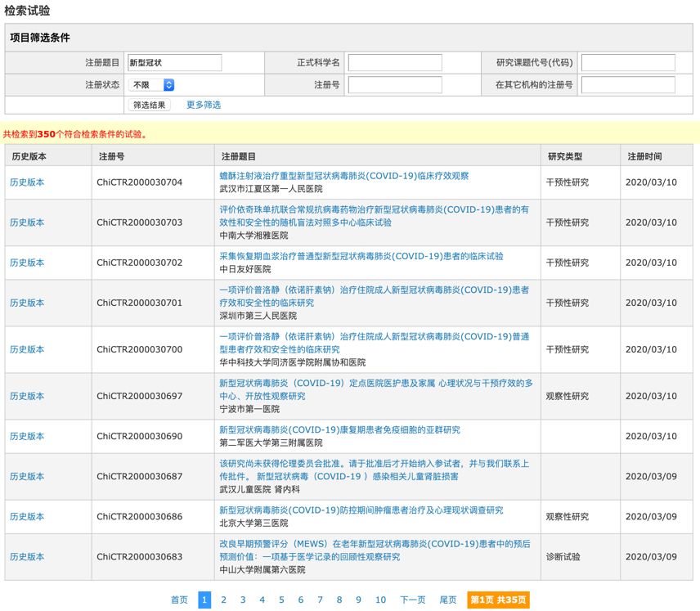The image size is (700, 611).
Task: Open 历史版本 for ChiCTR2000030701
Action: (x=27, y=303)
